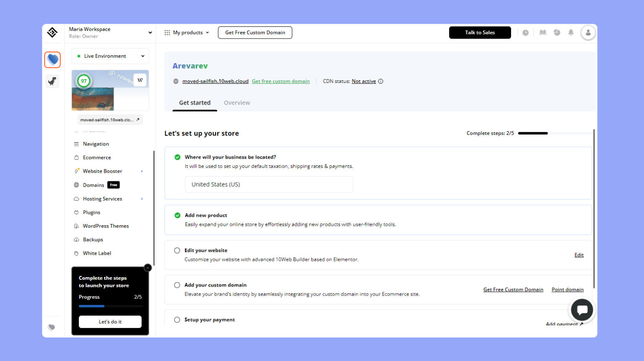This screenshot has height=361, width=644.
Task: Click the pie chart usage stats icon
Action: coord(557,32)
